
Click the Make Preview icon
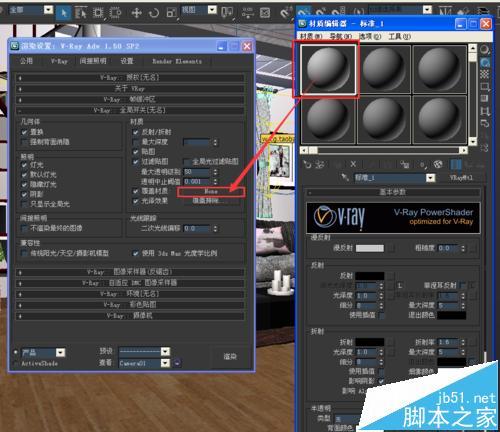click(x=485, y=111)
